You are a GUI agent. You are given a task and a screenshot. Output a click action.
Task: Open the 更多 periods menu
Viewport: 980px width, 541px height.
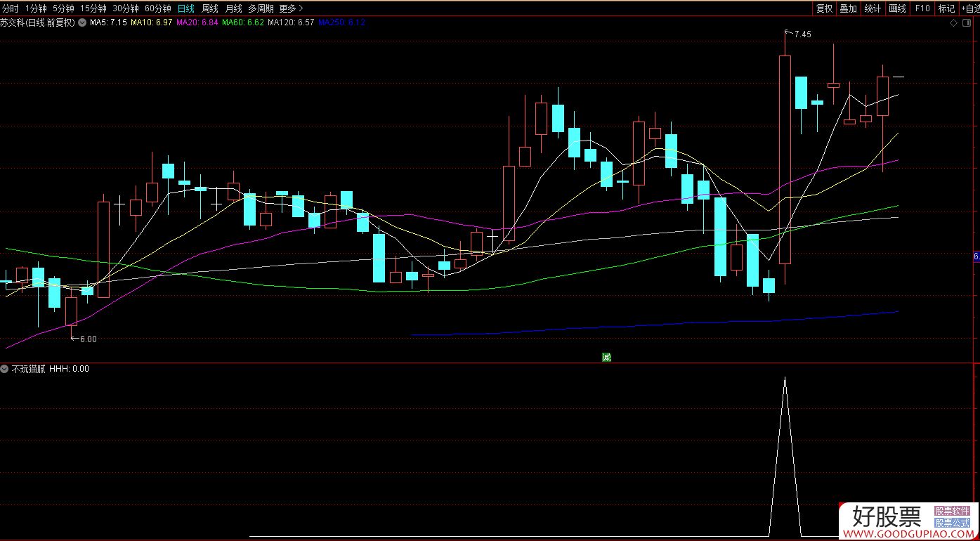pyautogui.click(x=291, y=8)
